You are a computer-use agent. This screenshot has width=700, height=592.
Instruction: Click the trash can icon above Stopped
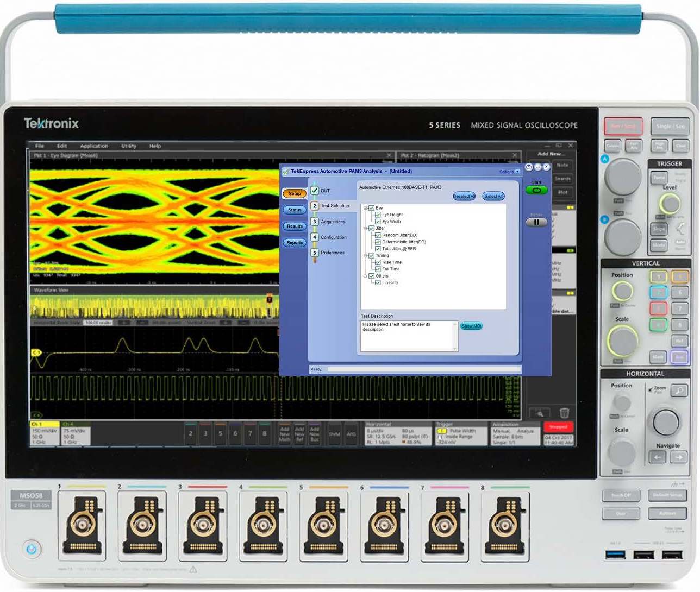564,413
